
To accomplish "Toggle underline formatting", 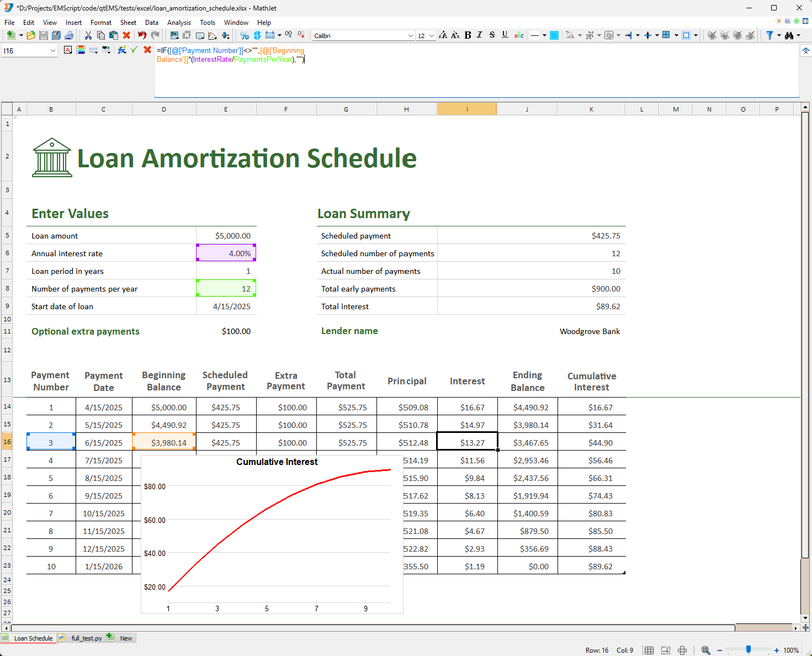I will [505, 35].
